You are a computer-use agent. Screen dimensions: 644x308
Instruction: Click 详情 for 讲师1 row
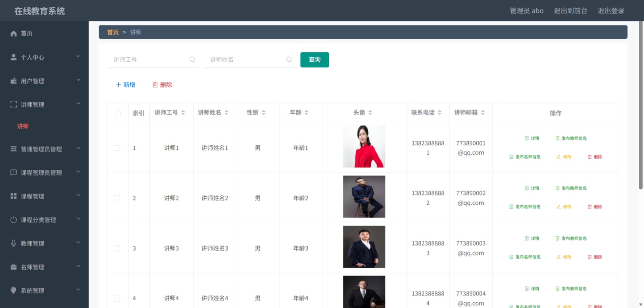click(x=532, y=138)
